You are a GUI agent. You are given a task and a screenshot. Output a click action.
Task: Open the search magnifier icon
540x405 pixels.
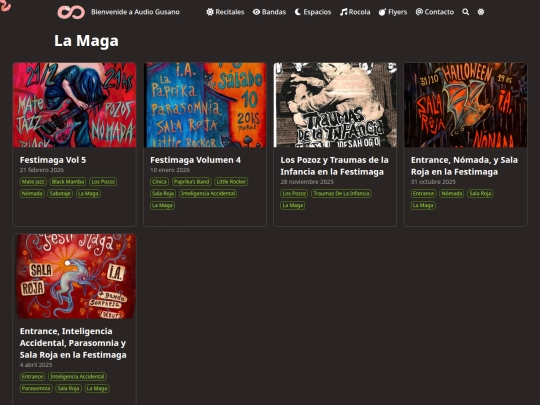click(x=466, y=12)
